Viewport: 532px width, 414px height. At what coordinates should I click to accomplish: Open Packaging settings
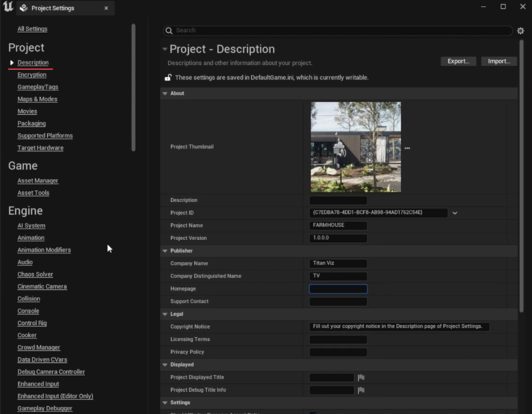32,124
